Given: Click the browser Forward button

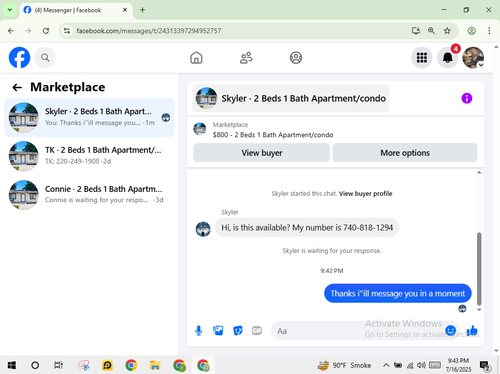Looking at the screenshot, I should tap(28, 31).
